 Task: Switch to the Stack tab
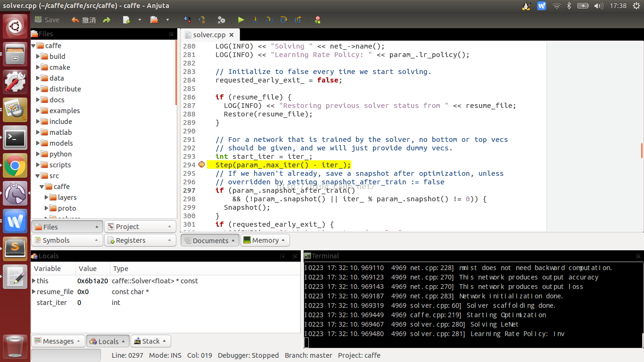[150, 341]
